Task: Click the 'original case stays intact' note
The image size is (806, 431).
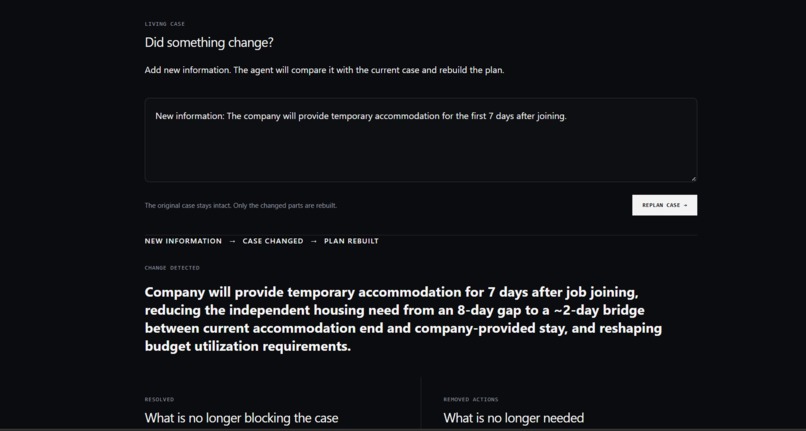Action: [x=241, y=205]
